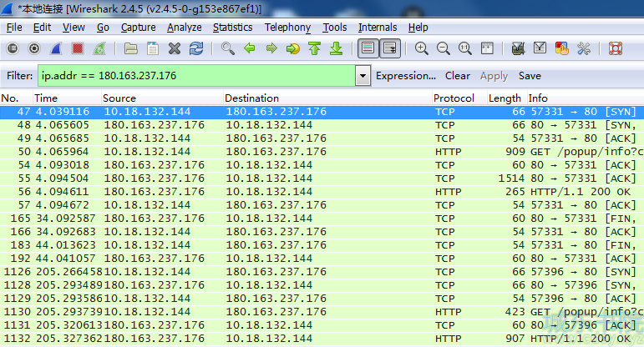Sort by the Protocol column header

(x=459, y=98)
